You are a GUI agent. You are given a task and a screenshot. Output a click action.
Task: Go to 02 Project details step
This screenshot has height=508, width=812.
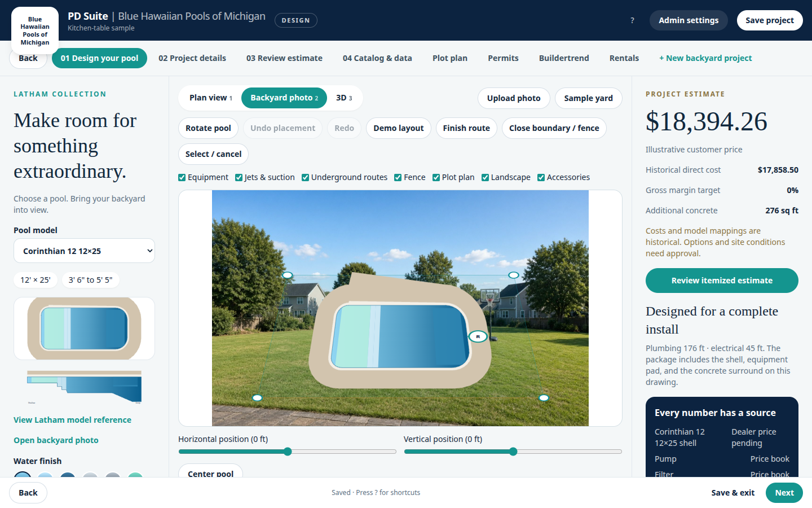pos(192,58)
